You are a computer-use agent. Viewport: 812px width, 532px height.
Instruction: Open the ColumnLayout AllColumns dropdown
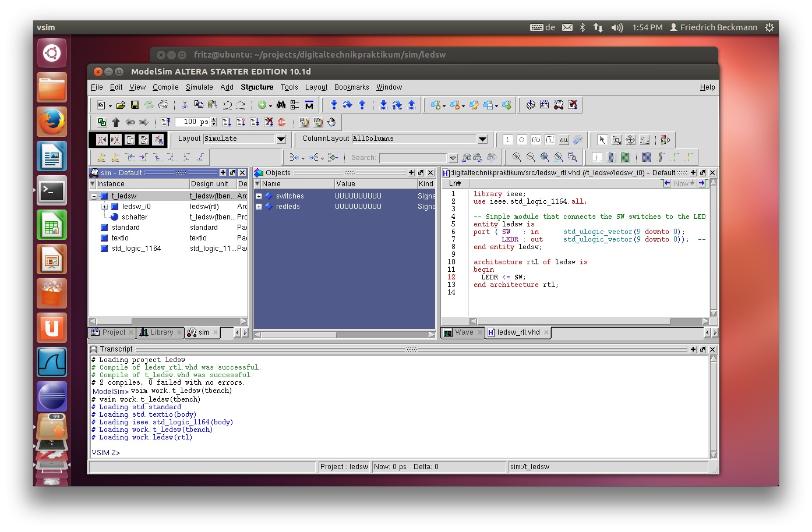pos(482,139)
